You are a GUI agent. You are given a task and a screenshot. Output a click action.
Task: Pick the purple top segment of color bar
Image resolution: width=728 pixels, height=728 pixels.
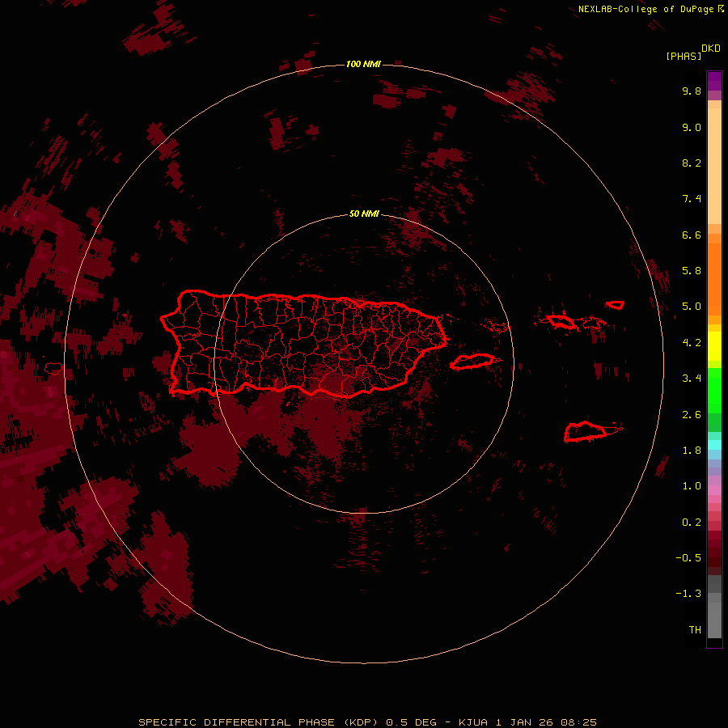714,81
